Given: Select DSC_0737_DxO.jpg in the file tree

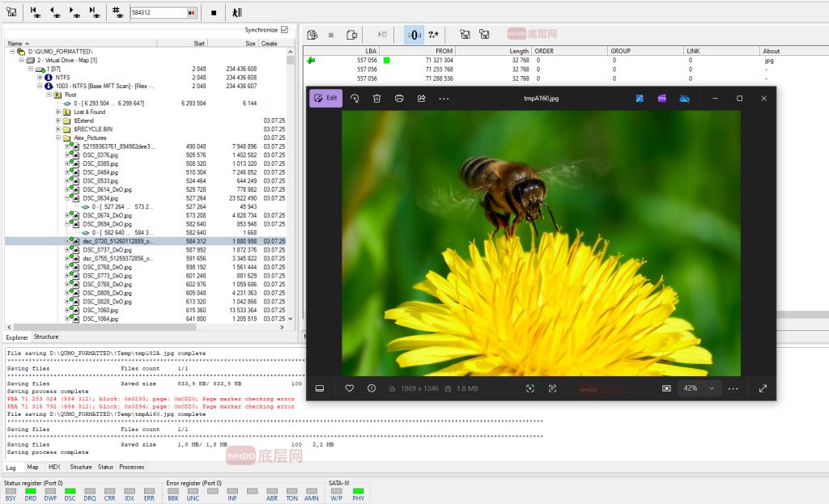Looking at the screenshot, I should tap(107, 250).
